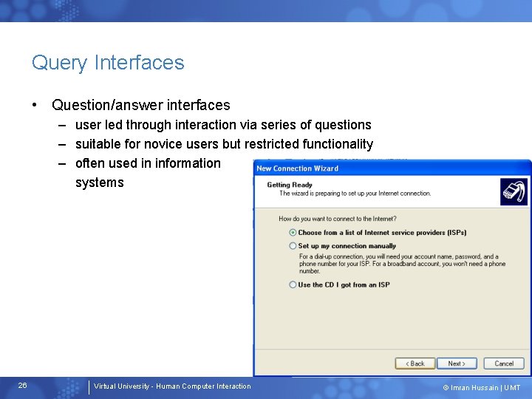The height and width of the screenshot is (399, 532).
Task: Click the network plug icon in wizard header
Action: 514,191
